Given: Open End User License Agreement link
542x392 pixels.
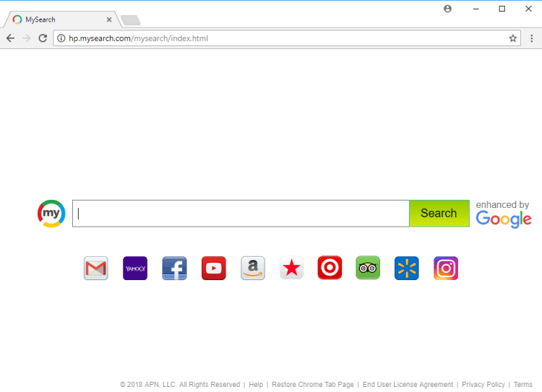Looking at the screenshot, I should pos(408,384).
